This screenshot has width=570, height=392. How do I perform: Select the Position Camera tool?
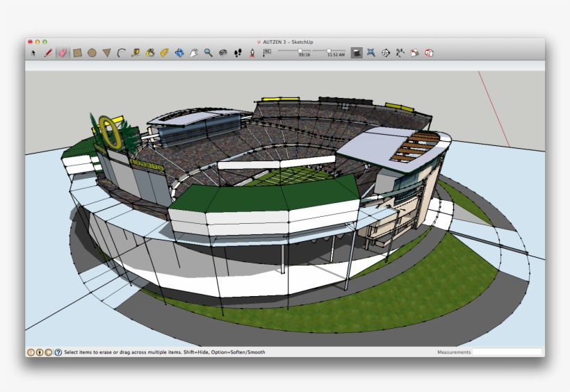pyautogui.click(x=252, y=53)
